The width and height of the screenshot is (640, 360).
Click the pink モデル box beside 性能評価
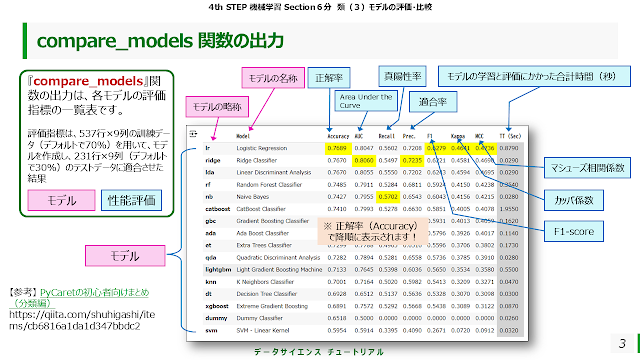(62, 200)
